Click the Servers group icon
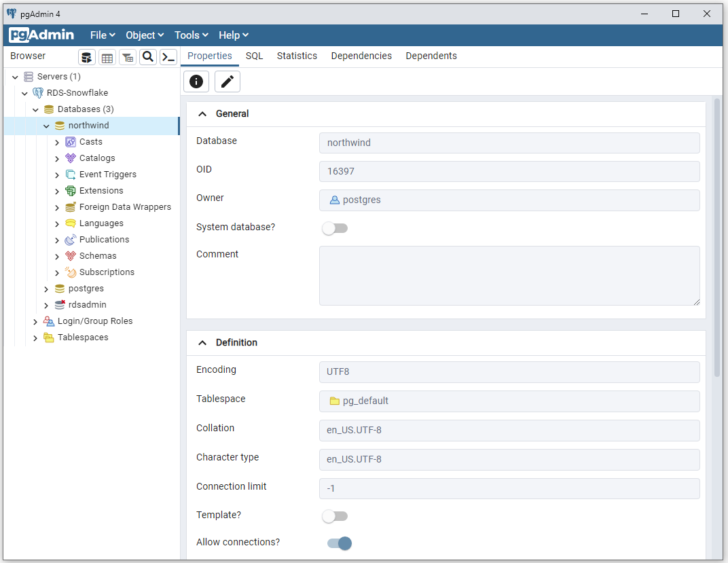 pos(29,77)
